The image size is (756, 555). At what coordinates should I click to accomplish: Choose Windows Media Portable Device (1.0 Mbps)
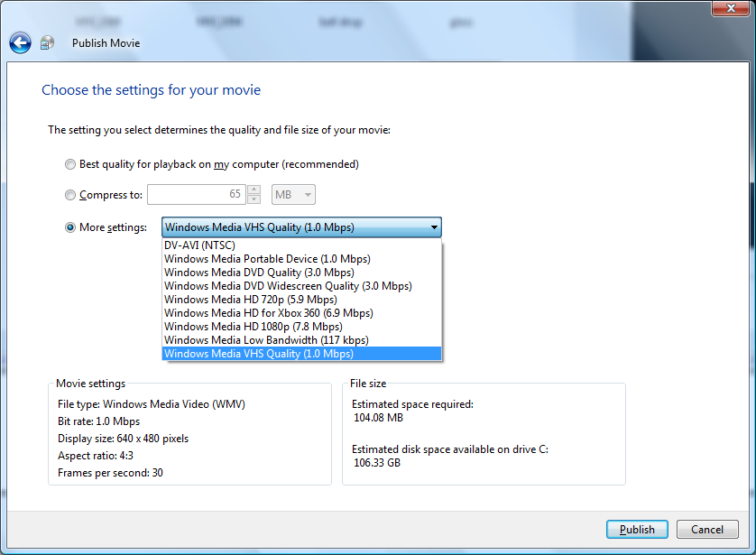click(x=302, y=259)
